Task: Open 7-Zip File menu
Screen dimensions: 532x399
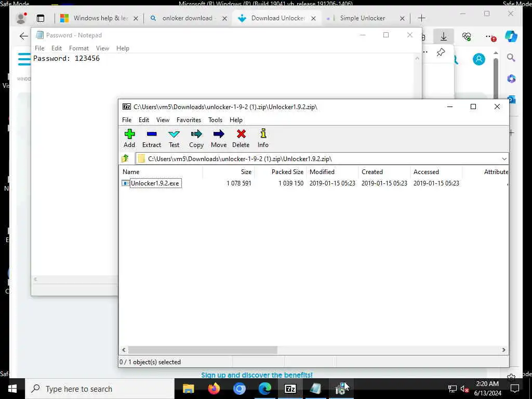Action: [127, 120]
